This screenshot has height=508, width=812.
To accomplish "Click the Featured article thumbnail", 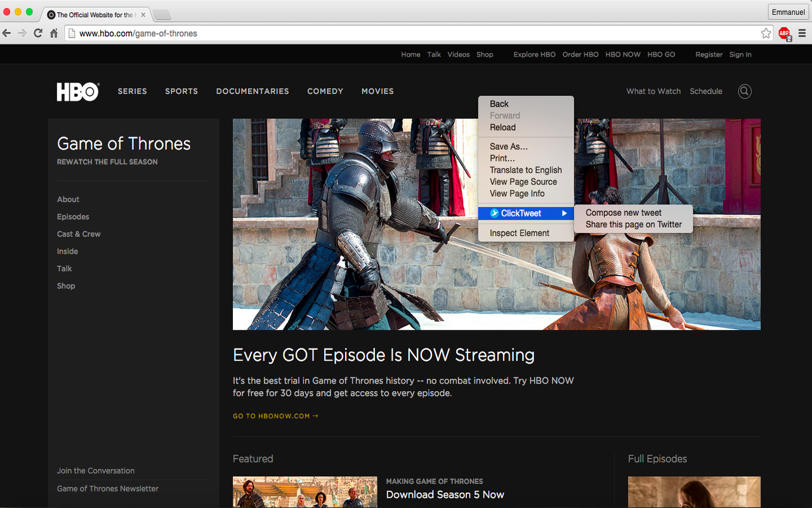I will pos(304,492).
